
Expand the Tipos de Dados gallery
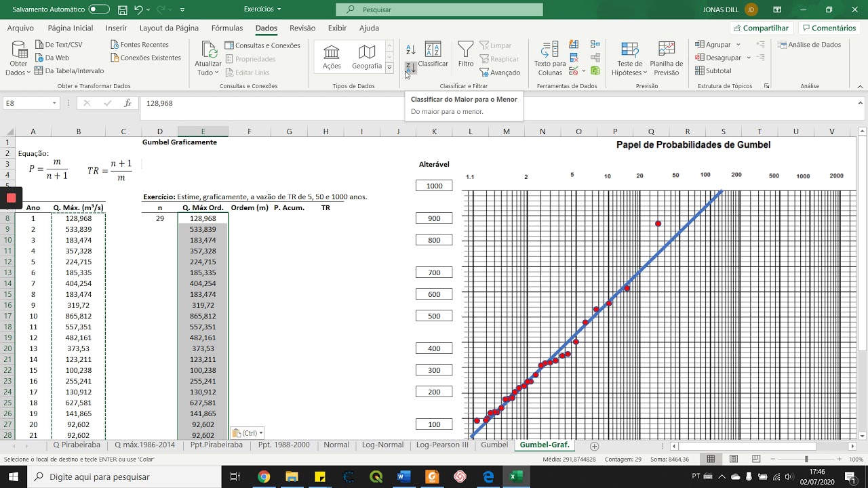pyautogui.click(x=389, y=68)
